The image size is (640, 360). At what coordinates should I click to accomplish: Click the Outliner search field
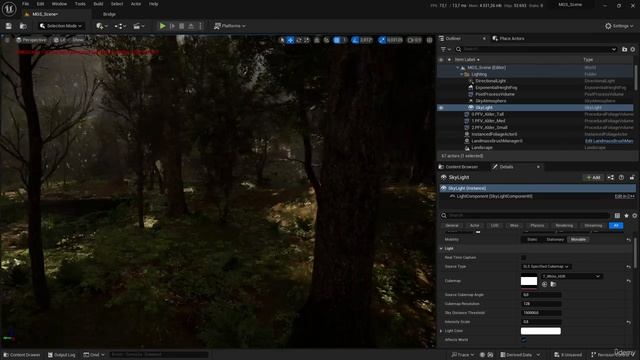point(536,49)
